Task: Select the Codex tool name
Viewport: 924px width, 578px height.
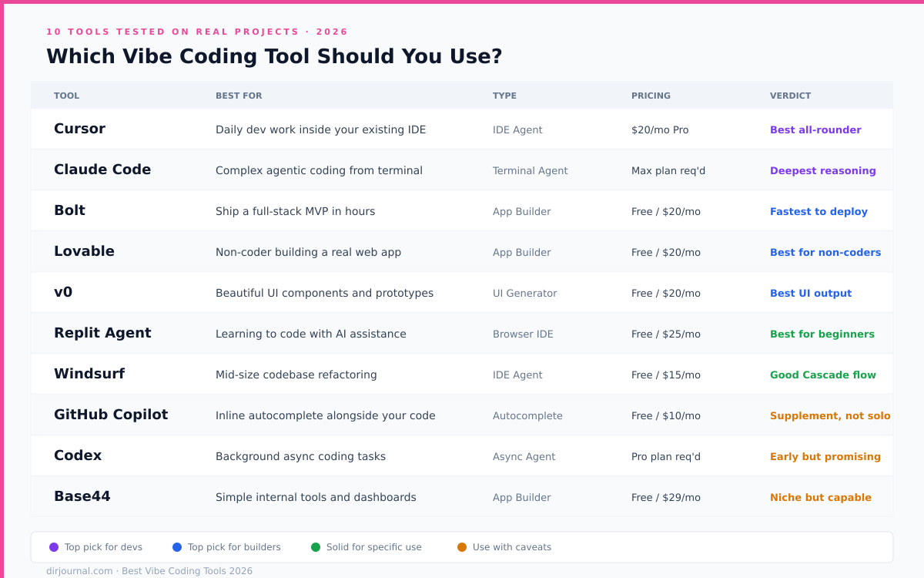Action: (x=78, y=455)
